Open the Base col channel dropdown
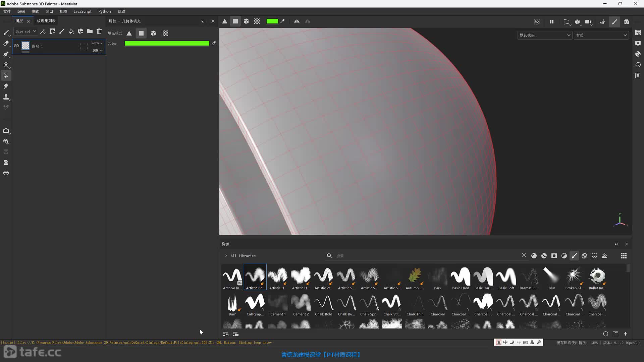The height and width of the screenshot is (362, 644). coord(25,31)
